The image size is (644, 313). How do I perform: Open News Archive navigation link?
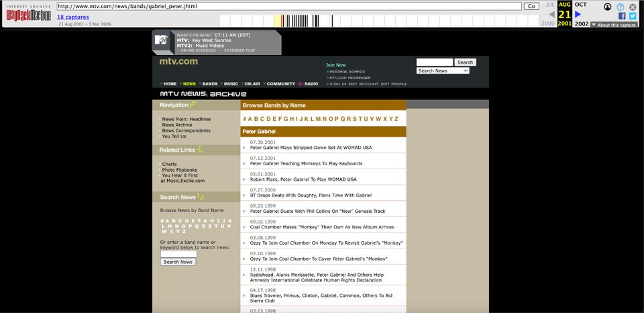[177, 125]
